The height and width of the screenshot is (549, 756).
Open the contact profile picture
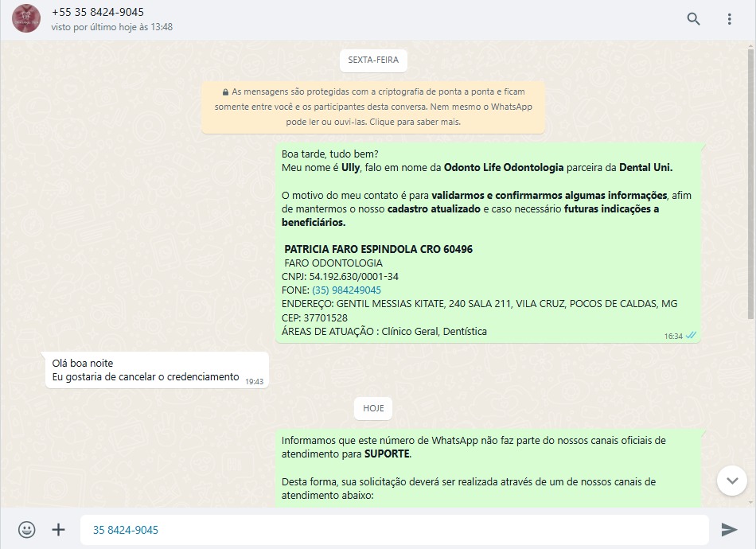click(26, 19)
